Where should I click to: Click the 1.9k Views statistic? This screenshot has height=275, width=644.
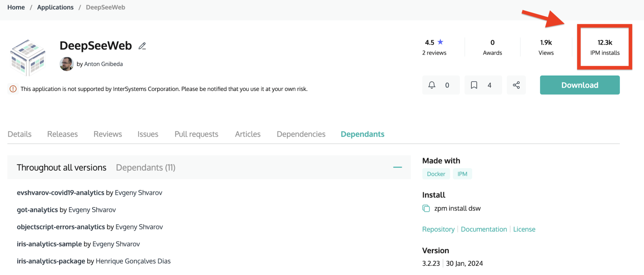(546, 48)
